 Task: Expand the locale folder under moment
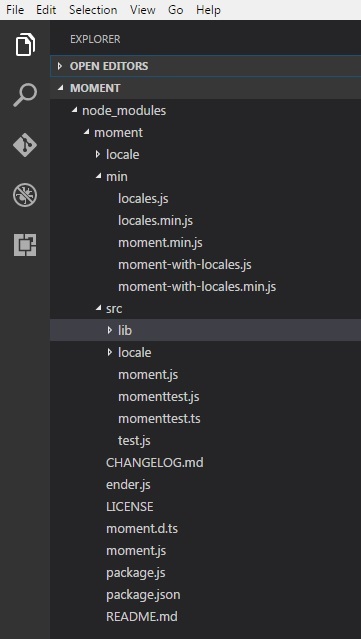click(205, 154)
